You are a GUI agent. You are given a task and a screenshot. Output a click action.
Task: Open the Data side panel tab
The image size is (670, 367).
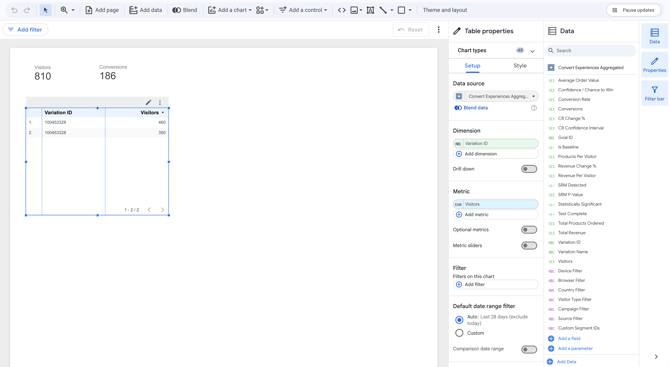click(x=654, y=36)
